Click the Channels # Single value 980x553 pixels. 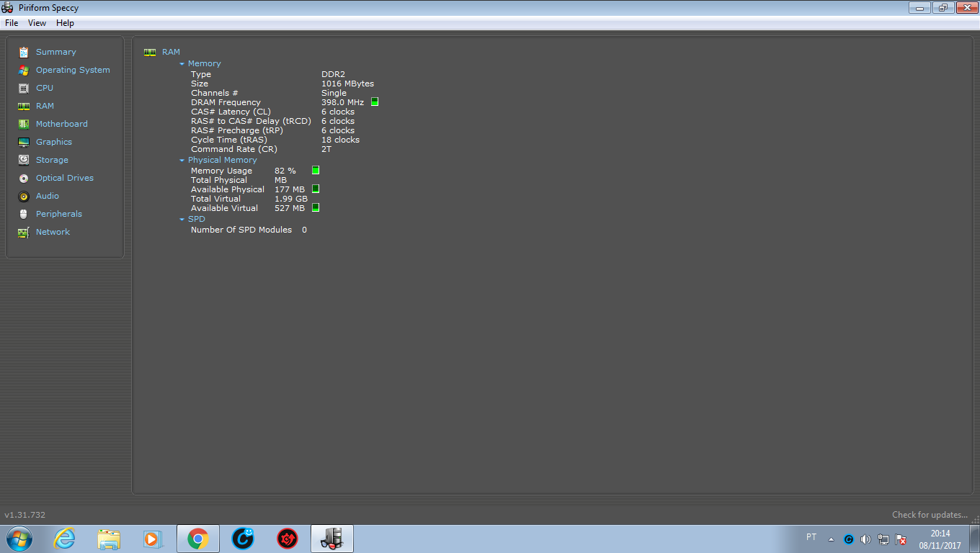point(334,93)
